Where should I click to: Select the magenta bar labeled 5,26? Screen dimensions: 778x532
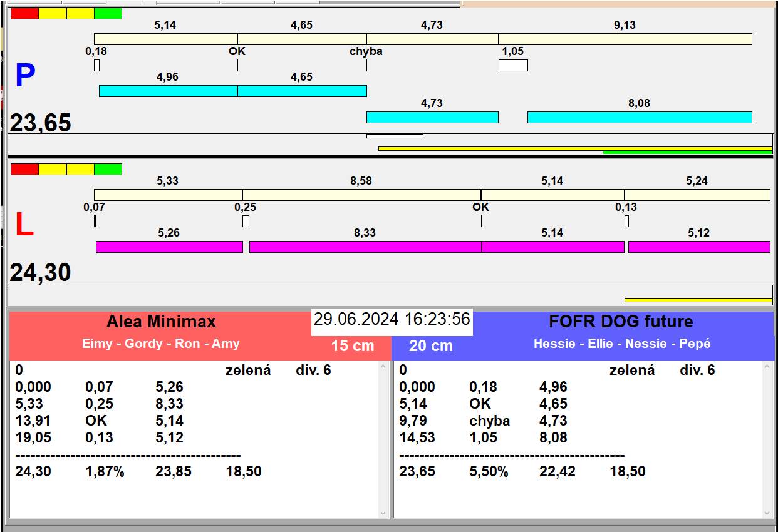click(169, 247)
